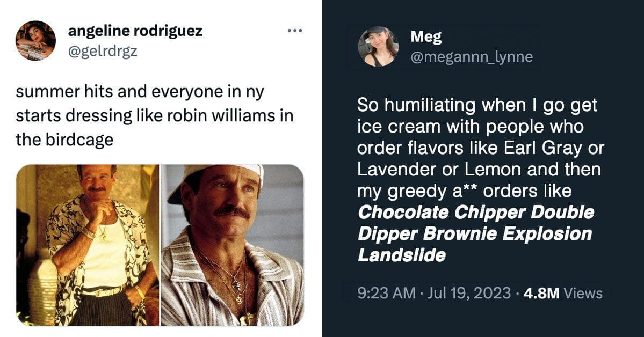Open the angeline rodriguez display name link
The width and height of the screenshot is (644, 337).
135,31
